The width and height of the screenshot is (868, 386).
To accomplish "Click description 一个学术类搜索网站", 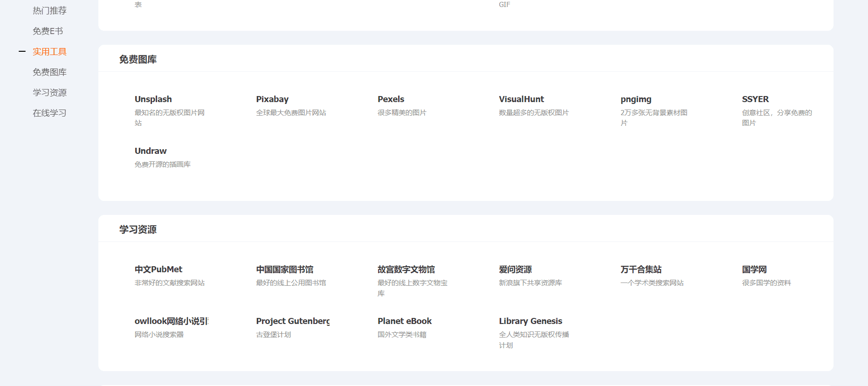I will [x=652, y=283].
